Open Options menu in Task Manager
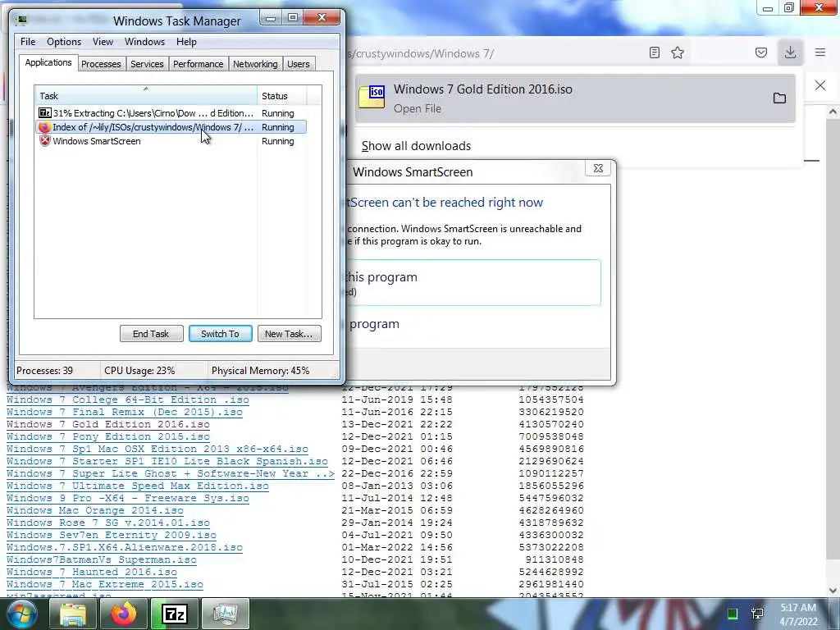 tap(64, 42)
